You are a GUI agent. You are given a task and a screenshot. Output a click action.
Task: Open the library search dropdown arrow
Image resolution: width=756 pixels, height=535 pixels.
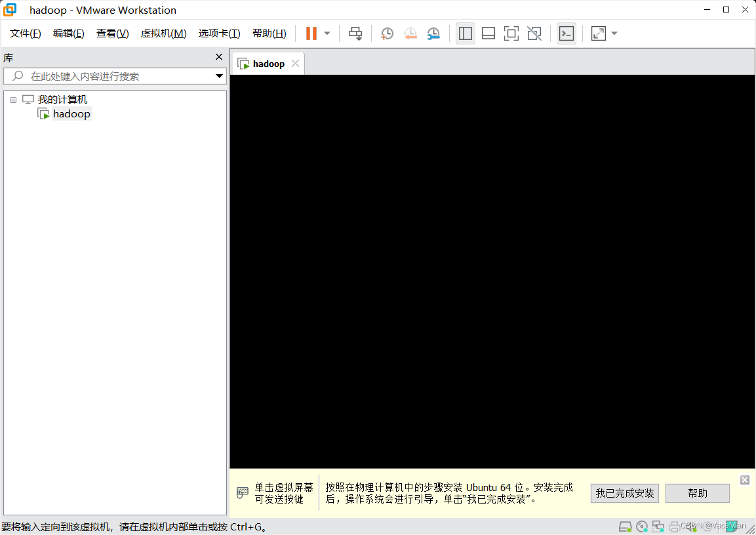pyautogui.click(x=219, y=76)
